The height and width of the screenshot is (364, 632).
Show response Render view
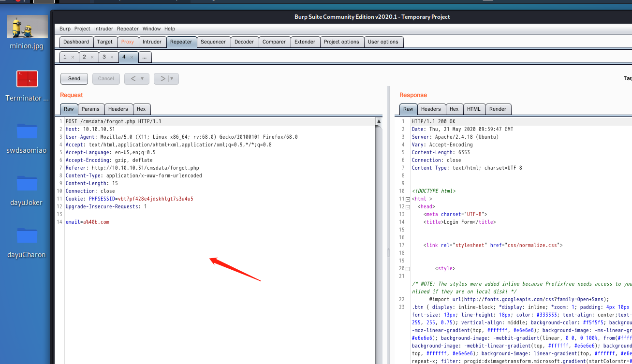tap(498, 109)
